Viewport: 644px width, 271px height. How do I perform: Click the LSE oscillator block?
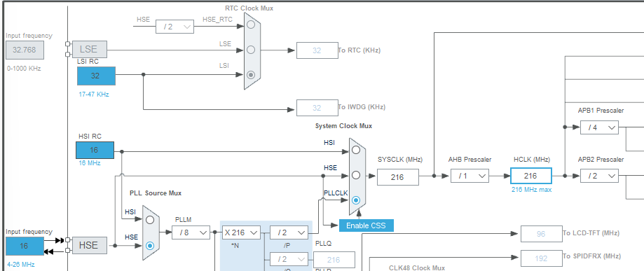point(90,49)
